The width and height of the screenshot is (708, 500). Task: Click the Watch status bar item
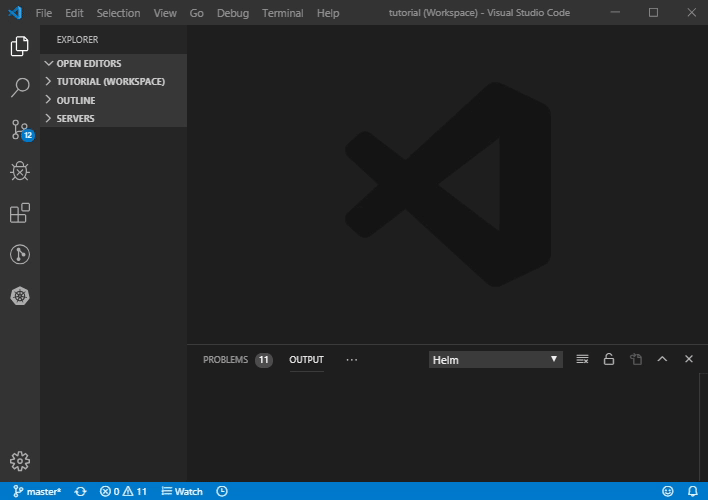coord(182,491)
